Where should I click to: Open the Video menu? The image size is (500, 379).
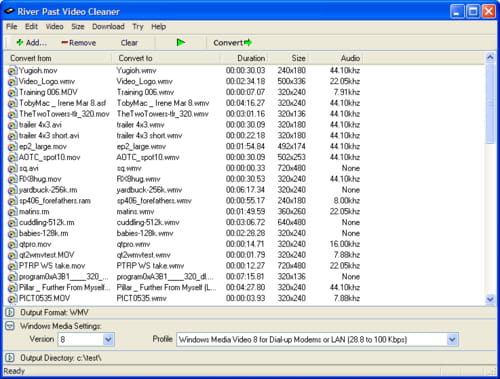coord(54,27)
